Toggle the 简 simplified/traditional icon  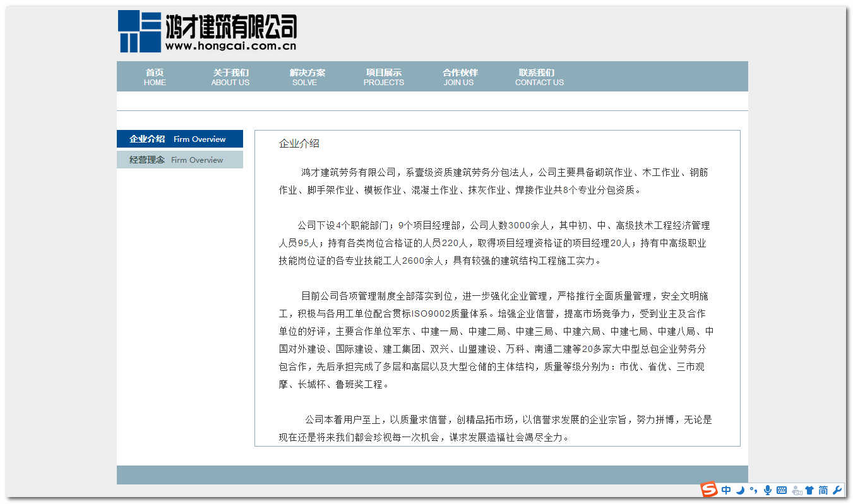point(823,490)
